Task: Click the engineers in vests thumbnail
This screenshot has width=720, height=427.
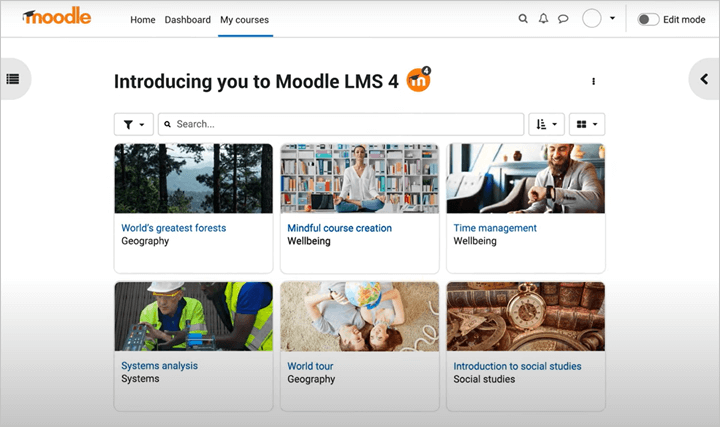Action: pyautogui.click(x=193, y=316)
